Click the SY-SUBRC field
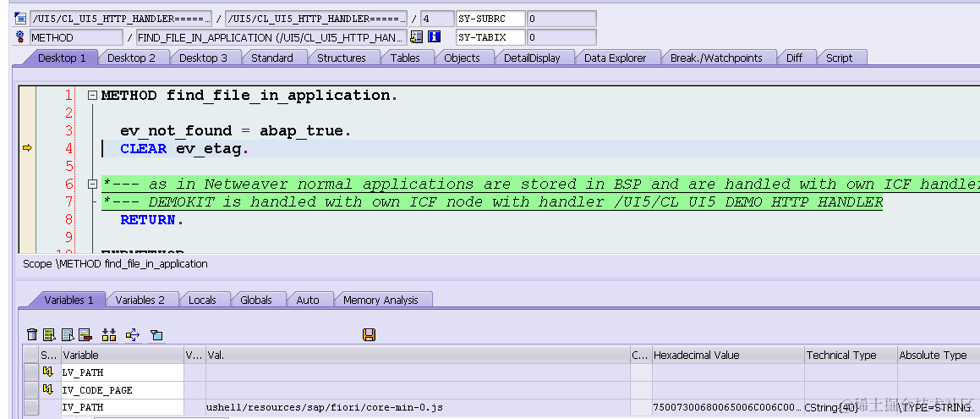The width and height of the screenshot is (980, 419). 490,19
